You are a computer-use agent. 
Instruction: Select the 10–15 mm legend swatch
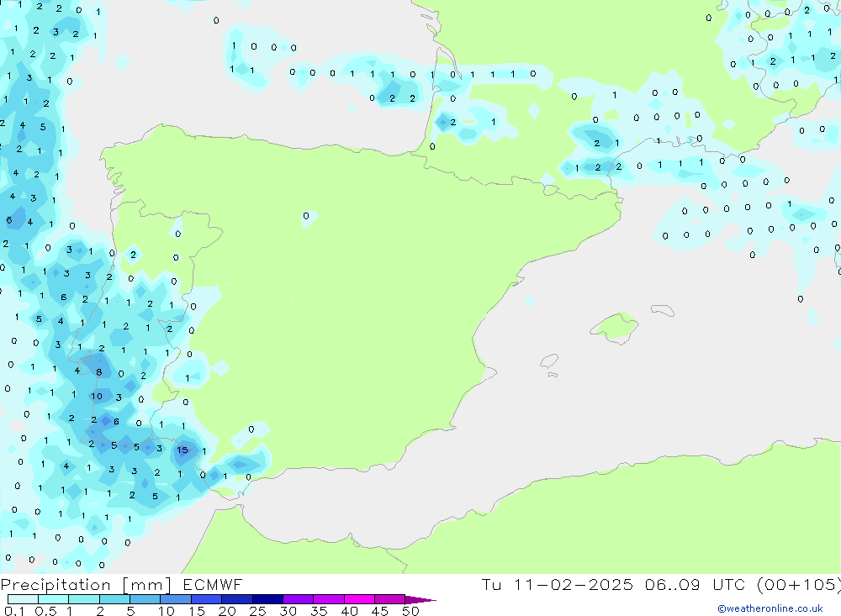176,599
